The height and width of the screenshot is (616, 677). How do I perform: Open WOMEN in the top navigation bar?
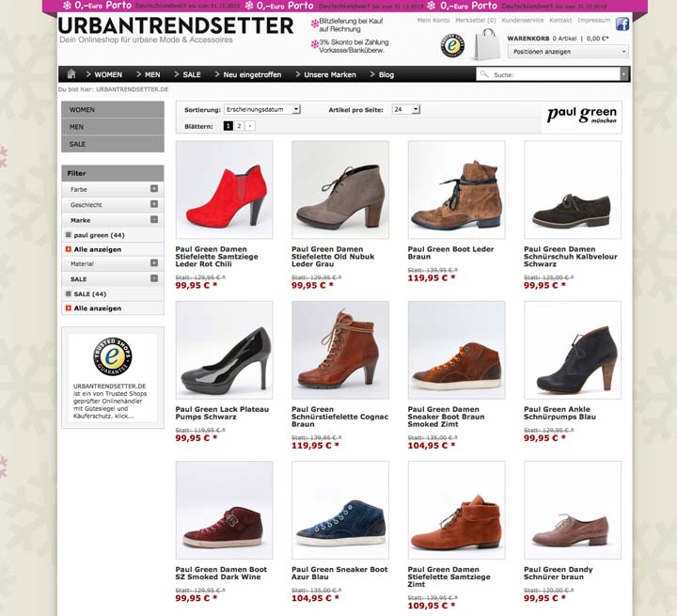click(108, 74)
